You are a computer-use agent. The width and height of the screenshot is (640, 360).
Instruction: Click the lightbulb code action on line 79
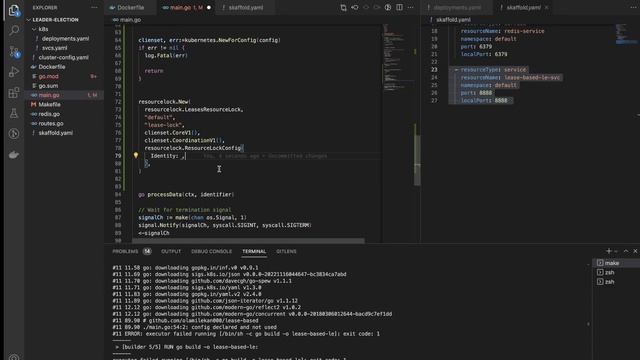coord(136,156)
